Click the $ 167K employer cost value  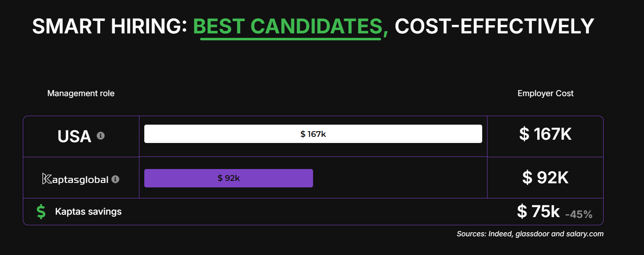tap(545, 134)
